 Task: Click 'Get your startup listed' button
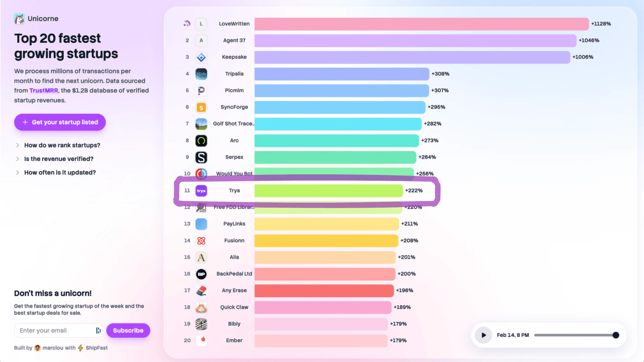[60, 122]
